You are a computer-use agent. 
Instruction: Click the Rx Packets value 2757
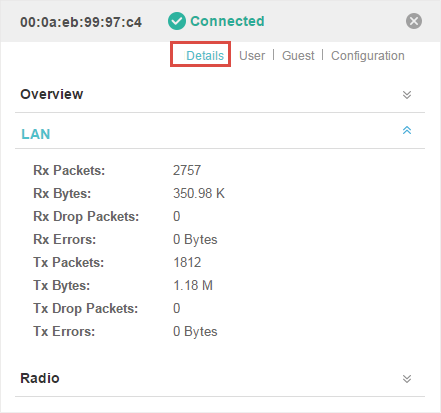coord(187,170)
